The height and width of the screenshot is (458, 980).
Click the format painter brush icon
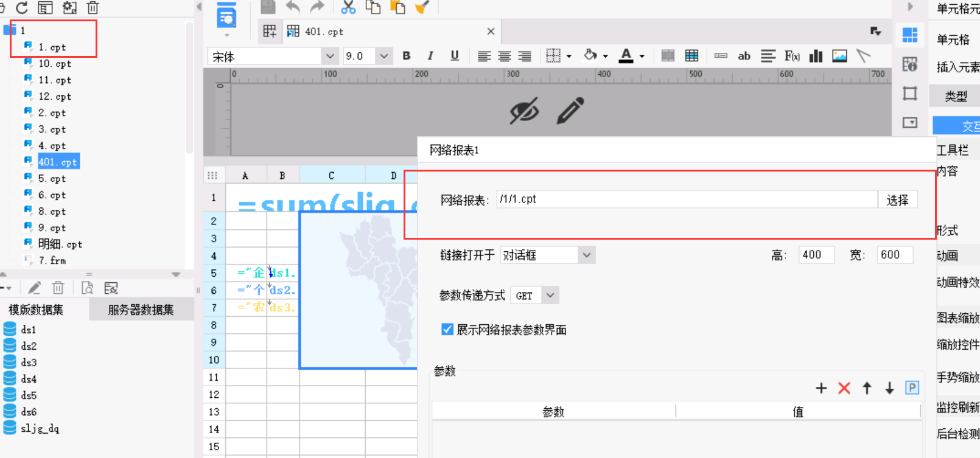422,7
